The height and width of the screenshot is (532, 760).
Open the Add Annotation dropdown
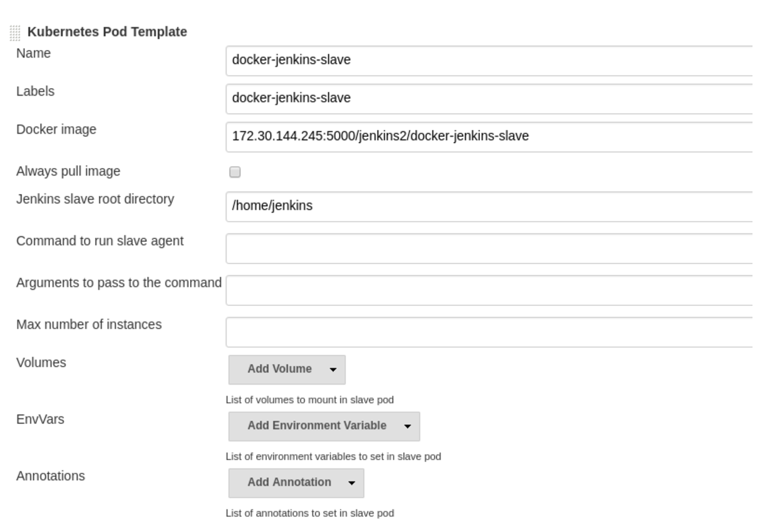point(296,483)
